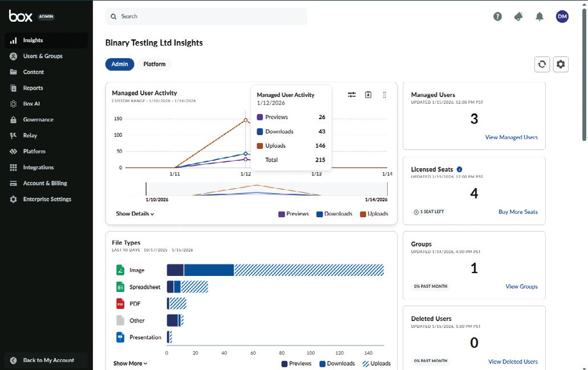Viewport: 588px width, 370px height.
Task: Open the View Groups link
Action: click(521, 286)
